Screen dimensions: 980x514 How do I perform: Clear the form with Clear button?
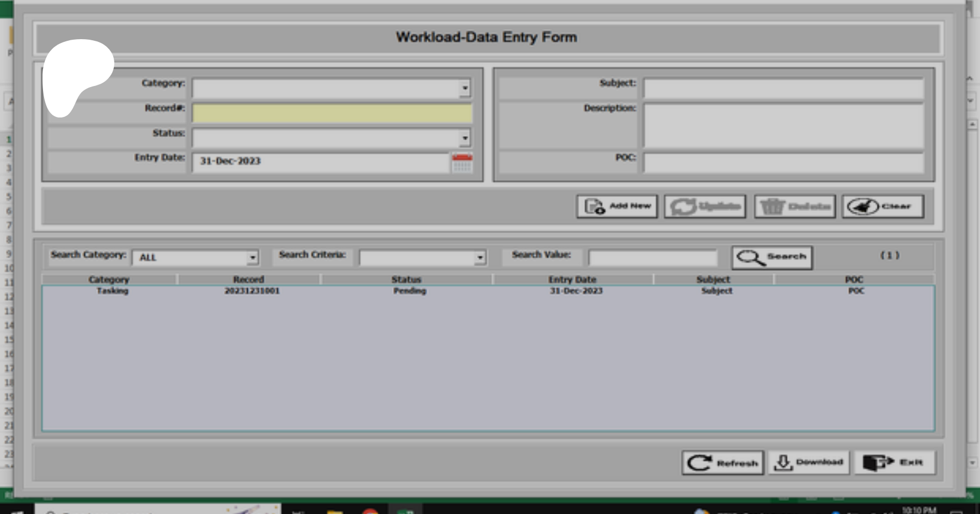883,207
